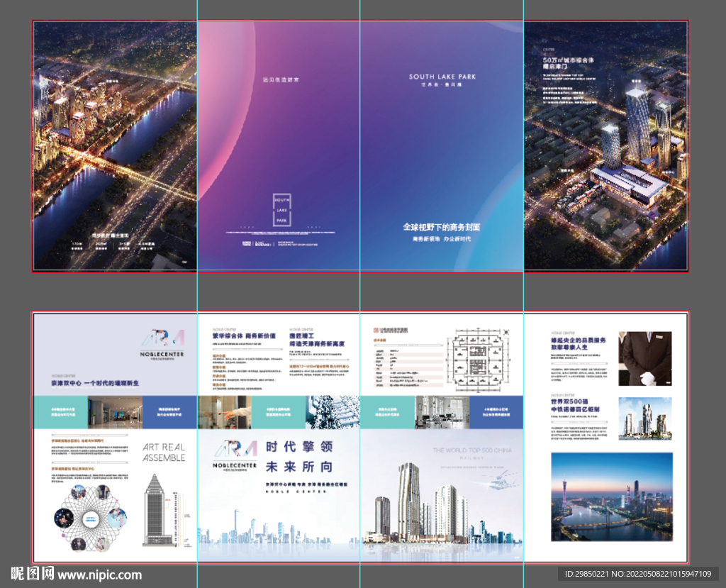This screenshot has width=726, height=588.
Task: Click the black-and-white office desks photo
Action: click(x=442, y=412)
